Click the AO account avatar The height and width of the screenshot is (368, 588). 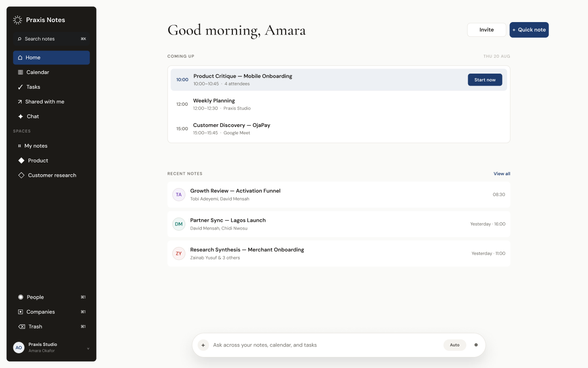point(19,348)
